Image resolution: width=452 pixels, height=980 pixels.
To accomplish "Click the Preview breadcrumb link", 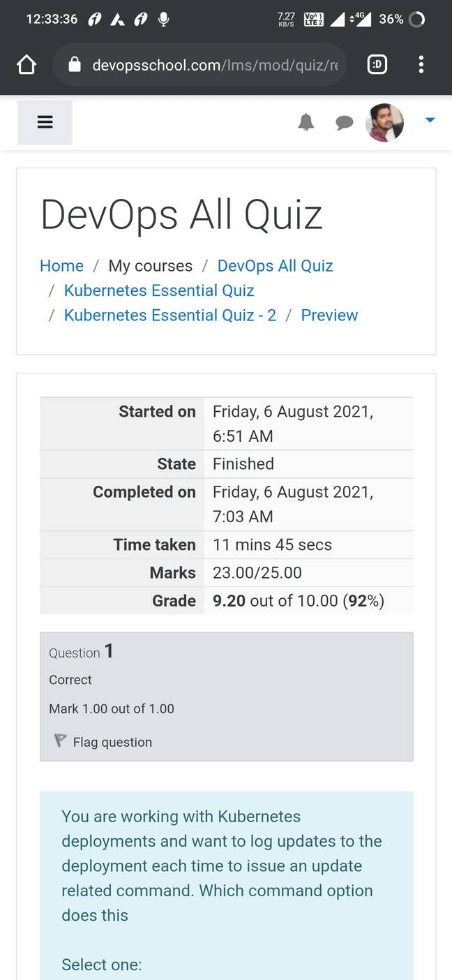I will (x=329, y=315).
